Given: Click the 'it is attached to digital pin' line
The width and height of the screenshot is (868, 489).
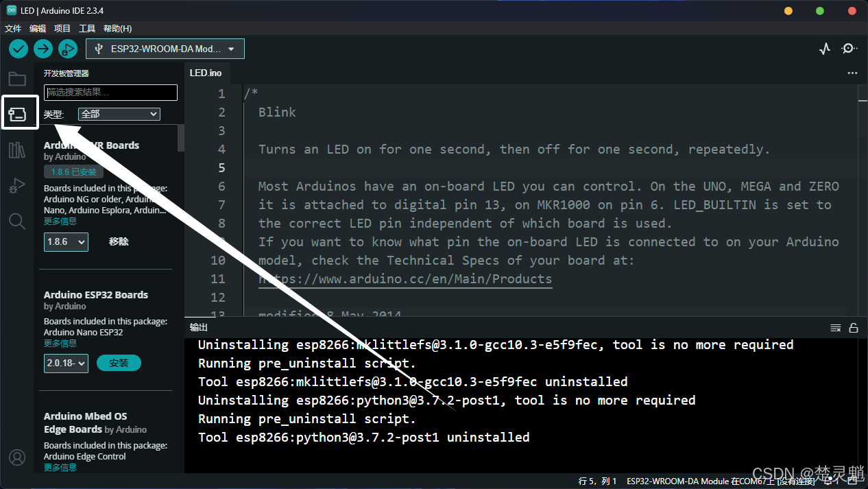Looking at the screenshot, I should click(x=545, y=205).
